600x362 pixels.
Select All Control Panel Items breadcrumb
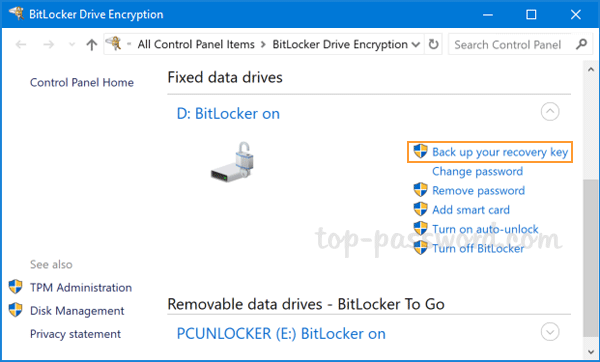196,44
